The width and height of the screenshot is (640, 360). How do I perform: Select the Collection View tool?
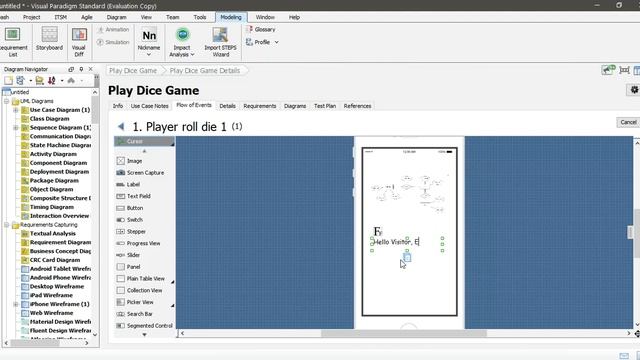[139, 290]
